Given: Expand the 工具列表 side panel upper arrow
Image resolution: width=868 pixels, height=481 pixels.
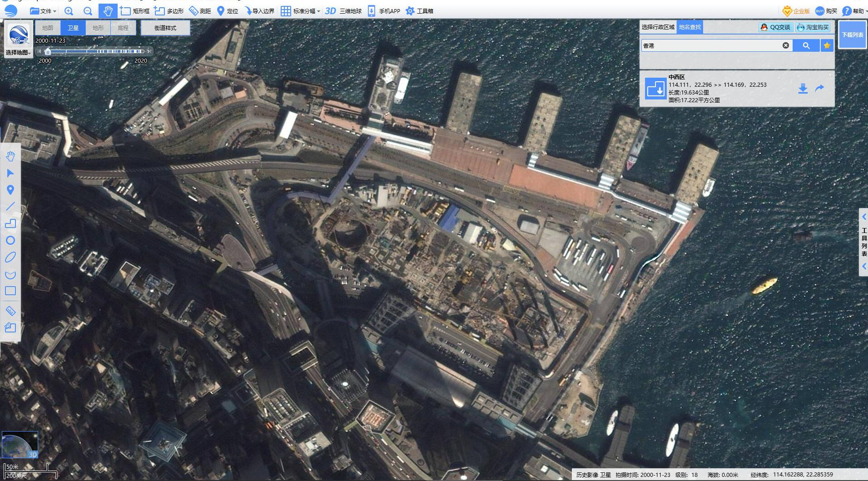Looking at the screenshot, I should click(864, 217).
